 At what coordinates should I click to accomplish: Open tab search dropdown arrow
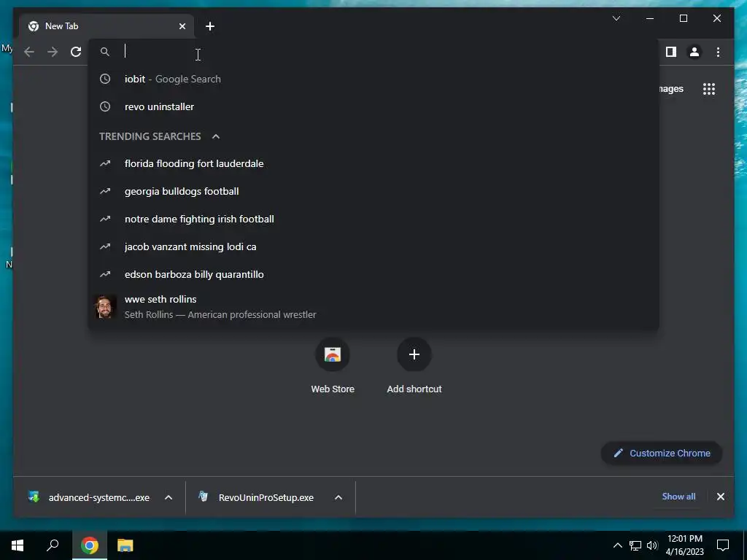[616, 18]
